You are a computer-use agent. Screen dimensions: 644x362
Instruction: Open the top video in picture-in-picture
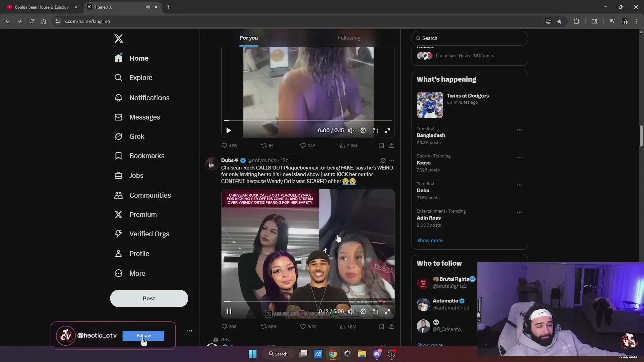(375, 131)
